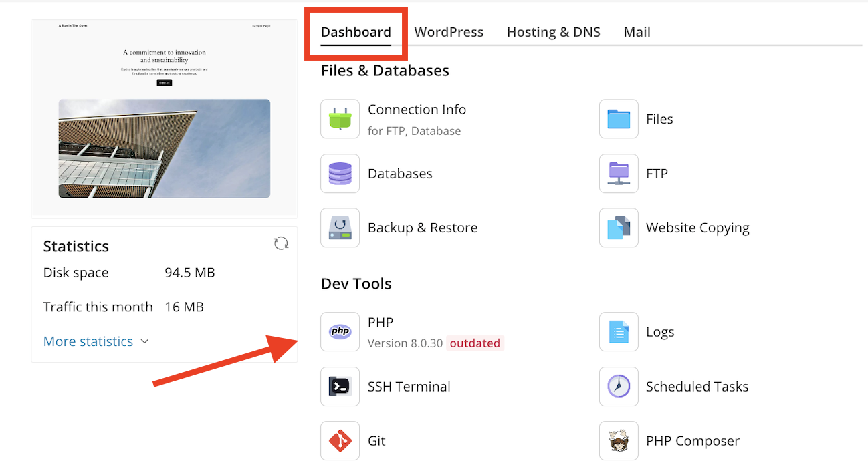The height and width of the screenshot is (469, 868).
Task: Launch the SSH Terminal
Action: pos(409,387)
